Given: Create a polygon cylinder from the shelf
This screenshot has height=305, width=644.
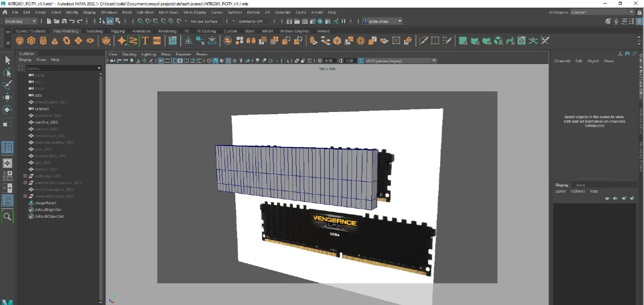Looking at the screenshot, I should (x=43, y=41).
